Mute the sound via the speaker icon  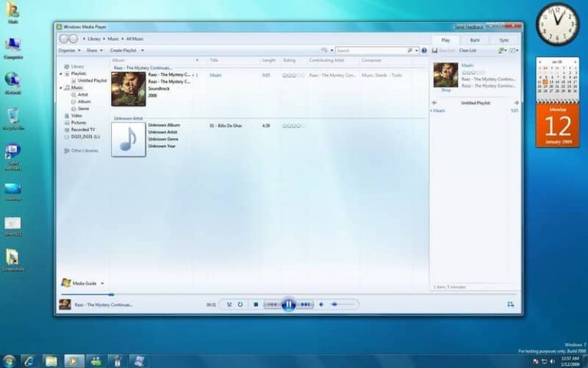pos(321,304)
